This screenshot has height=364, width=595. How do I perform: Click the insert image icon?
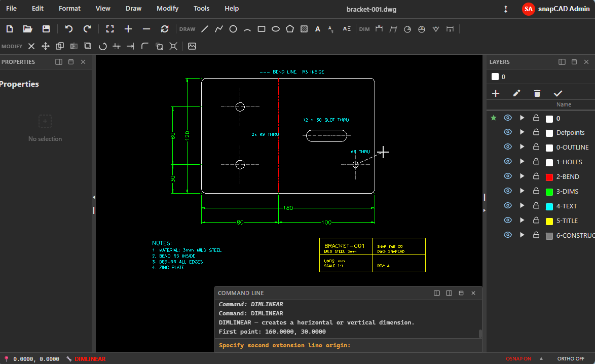point(192,46)
